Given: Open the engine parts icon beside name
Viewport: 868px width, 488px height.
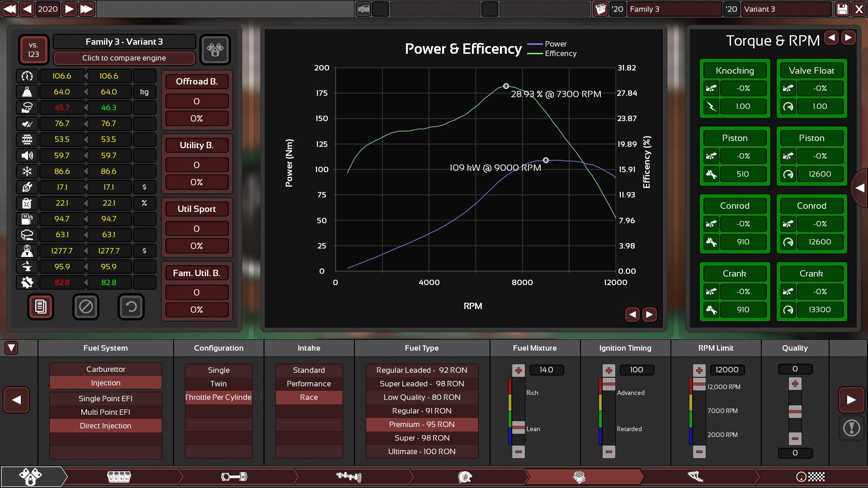Looking at the screenshot, I should pos(215,49).
